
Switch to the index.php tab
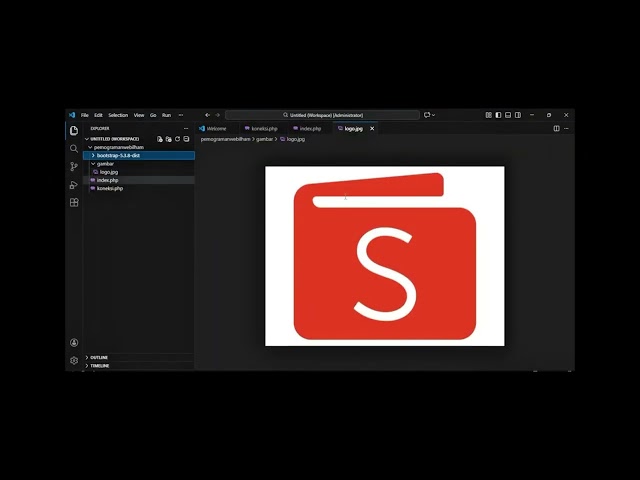point(310,129)
